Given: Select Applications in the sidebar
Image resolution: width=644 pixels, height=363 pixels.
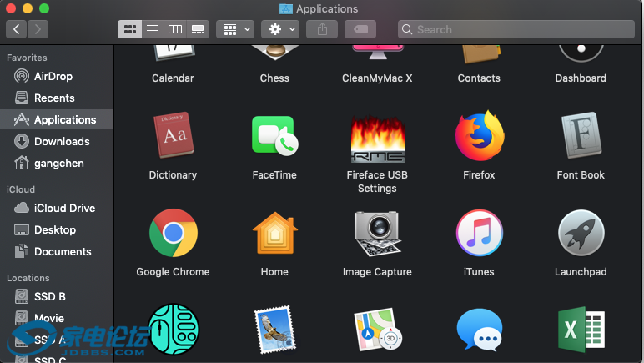Looking at the screenshot, I should pyautogui.click(x=57, y=119).
